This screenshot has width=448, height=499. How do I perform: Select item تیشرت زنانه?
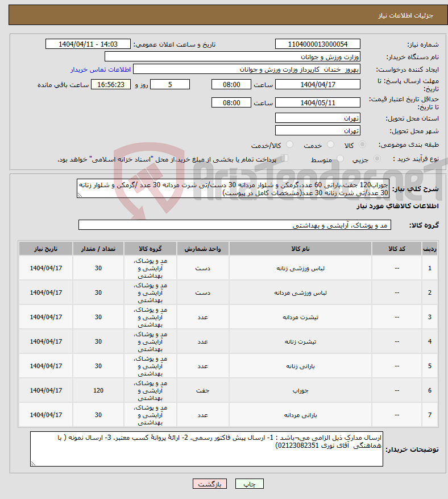coord(301,342)
